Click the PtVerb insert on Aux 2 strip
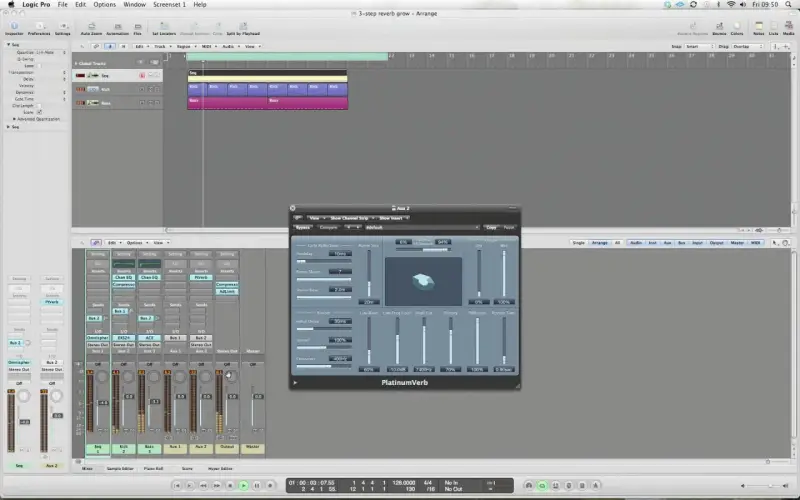Screen dimensions: 800x500 (201, 278)
